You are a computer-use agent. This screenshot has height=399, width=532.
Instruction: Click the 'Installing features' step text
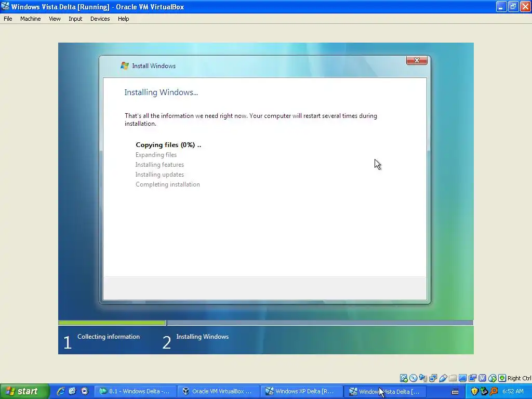click(159, 165)
